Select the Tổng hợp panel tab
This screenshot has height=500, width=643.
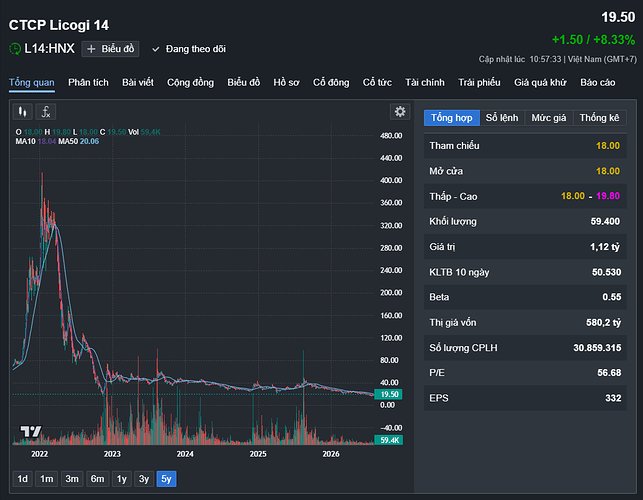451,118
